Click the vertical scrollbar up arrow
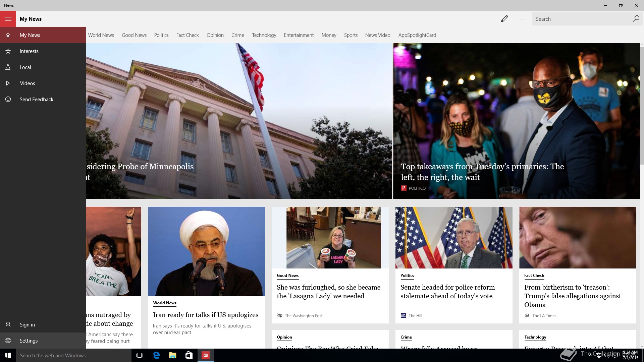The height and width of the screenshot is (362, 644). point(642,45)
